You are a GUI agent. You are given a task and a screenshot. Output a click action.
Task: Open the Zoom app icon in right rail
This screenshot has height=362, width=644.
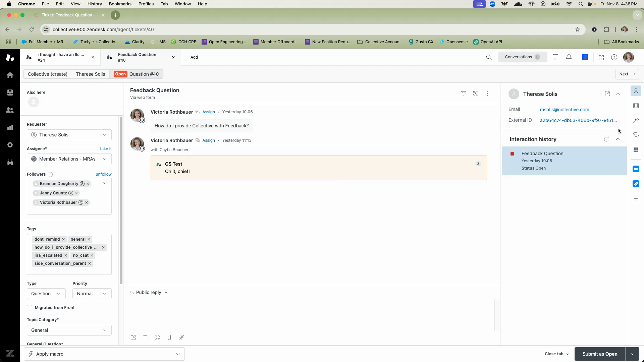[x=636, y=169]
